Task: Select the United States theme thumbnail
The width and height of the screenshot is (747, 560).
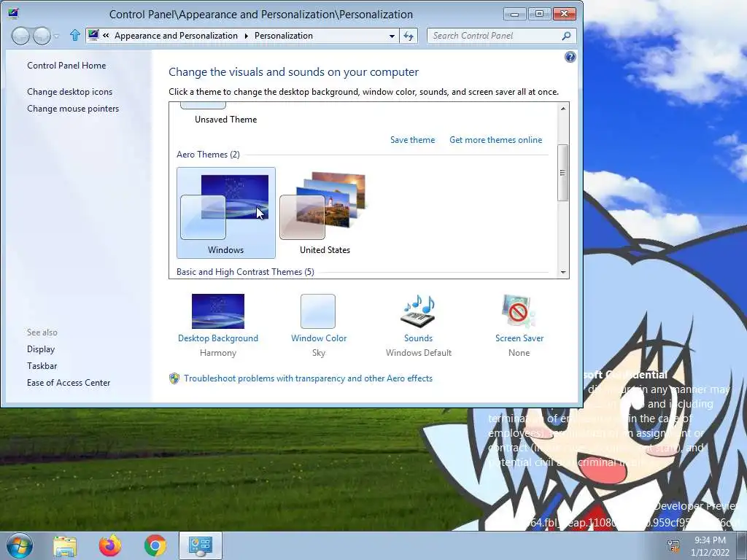Action: [x=325, y=213]
